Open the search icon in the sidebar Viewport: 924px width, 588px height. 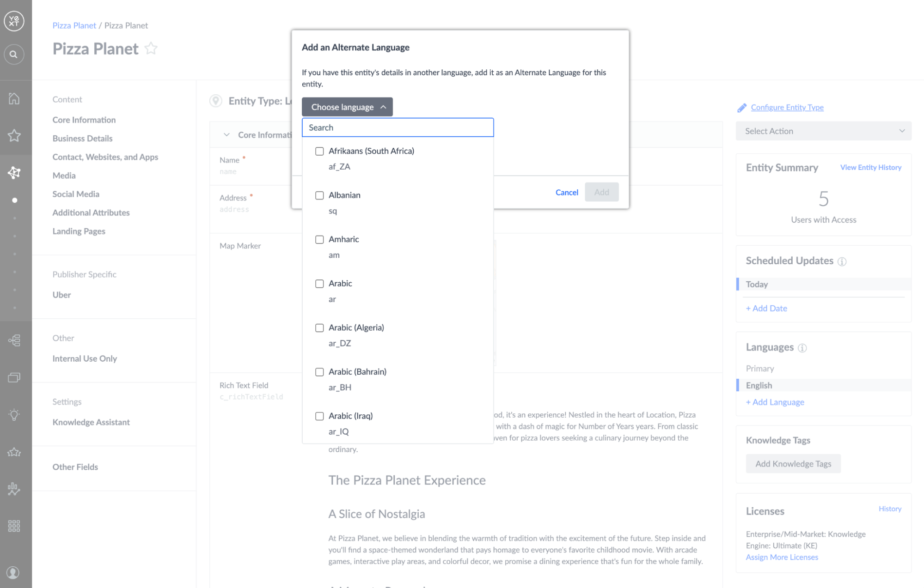pos(14,55)
